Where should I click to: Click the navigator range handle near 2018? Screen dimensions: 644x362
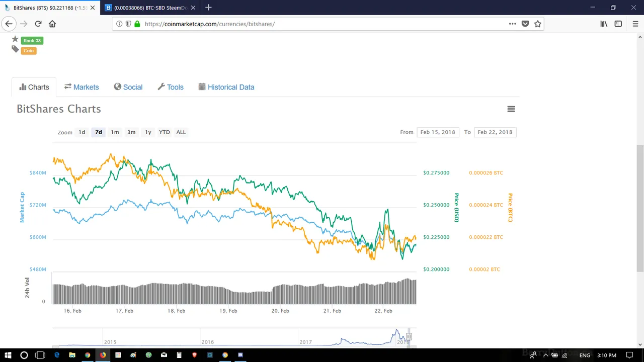coord(409,337)
